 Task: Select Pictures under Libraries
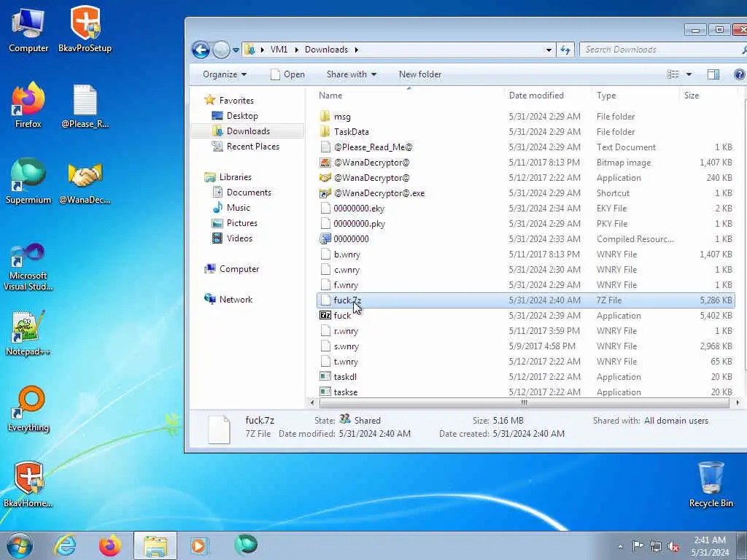point(242,223)
